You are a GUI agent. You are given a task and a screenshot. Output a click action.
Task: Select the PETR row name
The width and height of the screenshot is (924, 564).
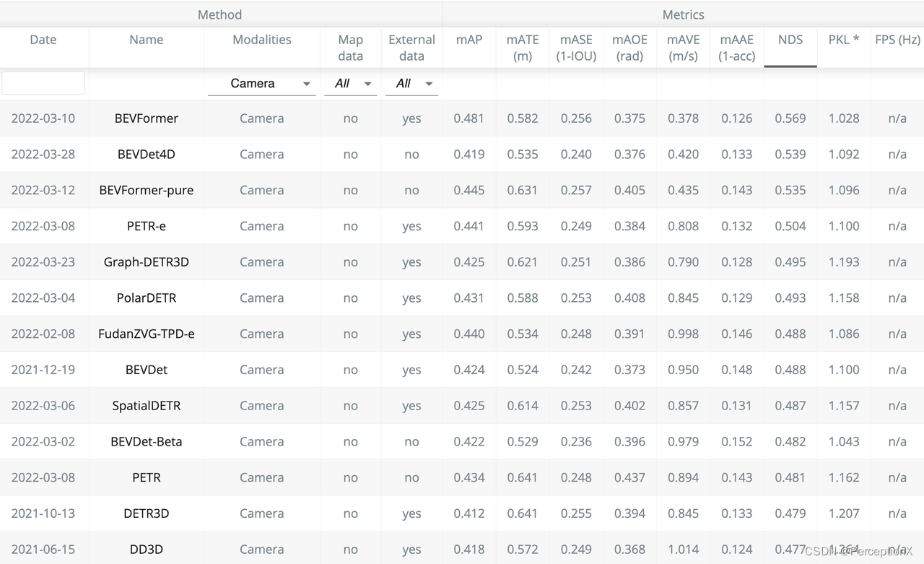[147, 478]
